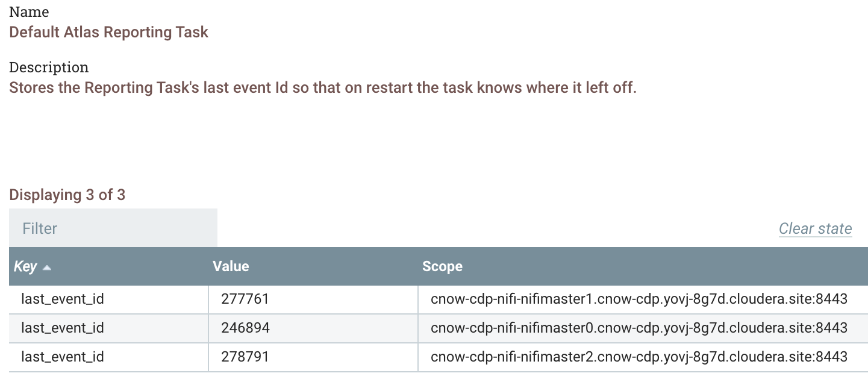Screen dimensions: 868x376
Task: Select the nifimaster0 scope cell
Action: pyautogui.click(x=643, y=328)
